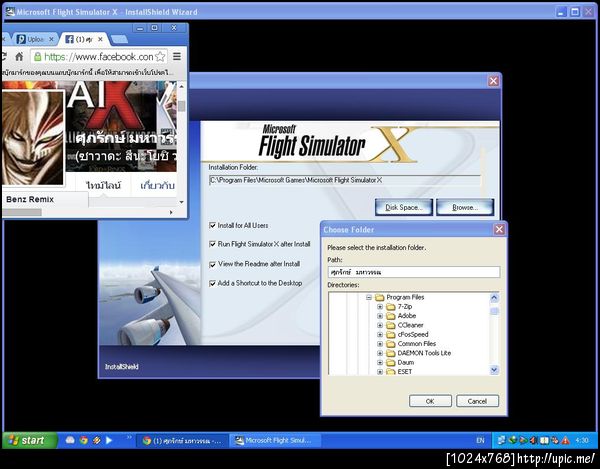
Task: Bookmark page with the star icon
Action: click(160, 57)
